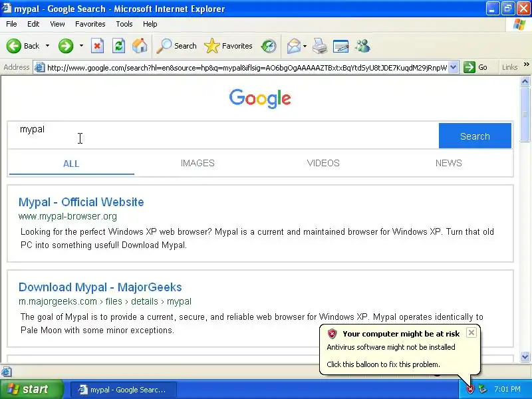532x399 pixels.
Task: Expand Forward button history dropdown
Action: (81, 46)
